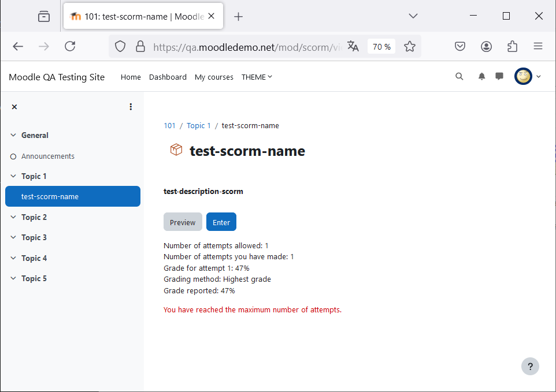Open the browser extensions icon

[513, 46]
